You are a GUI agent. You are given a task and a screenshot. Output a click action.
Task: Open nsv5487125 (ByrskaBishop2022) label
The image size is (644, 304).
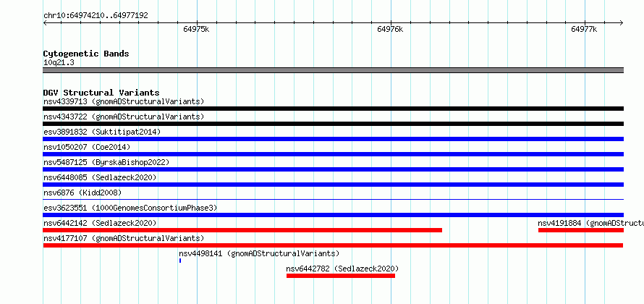[106, 162]
